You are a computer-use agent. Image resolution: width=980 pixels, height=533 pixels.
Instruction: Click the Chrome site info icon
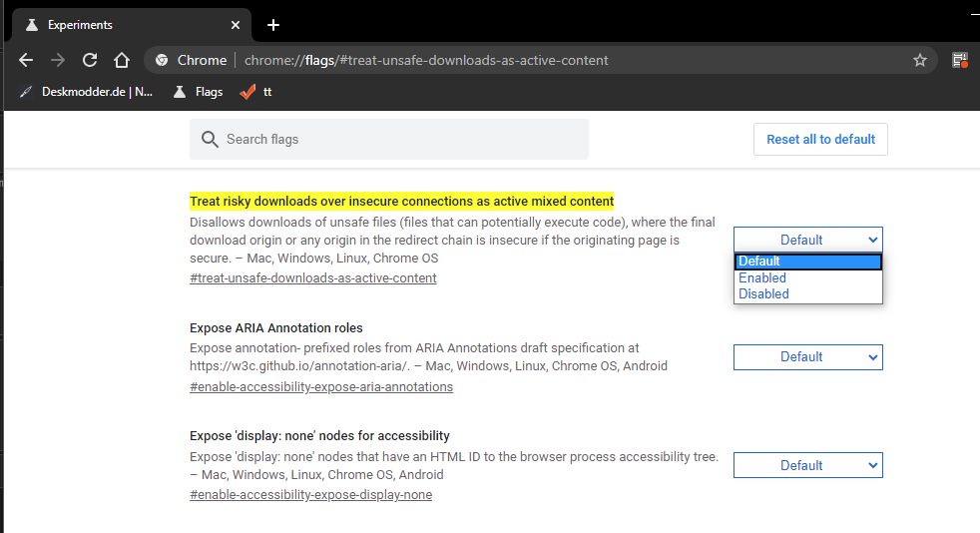point(162,60)
